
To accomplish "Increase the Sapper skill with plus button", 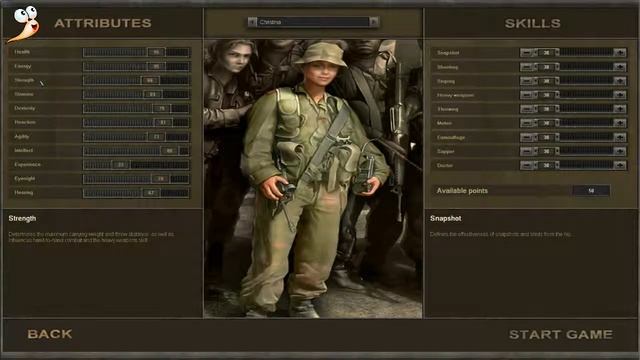I will [620, 151].
